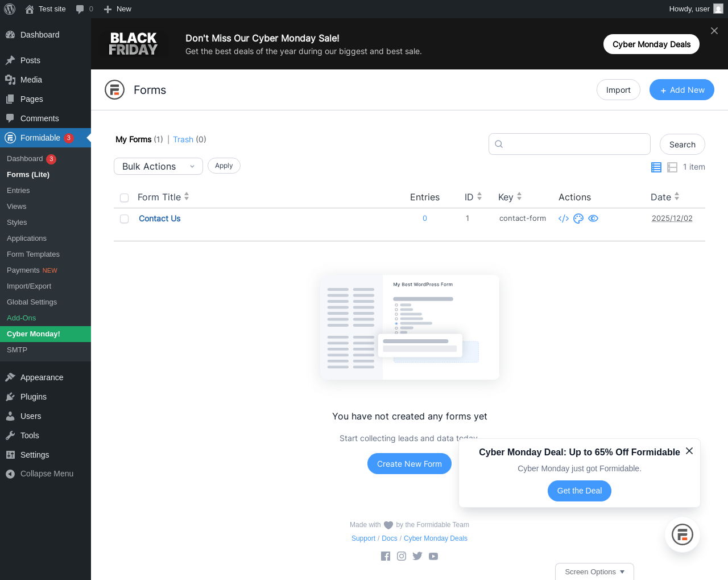Sort the table by Key column

[510, 197]
